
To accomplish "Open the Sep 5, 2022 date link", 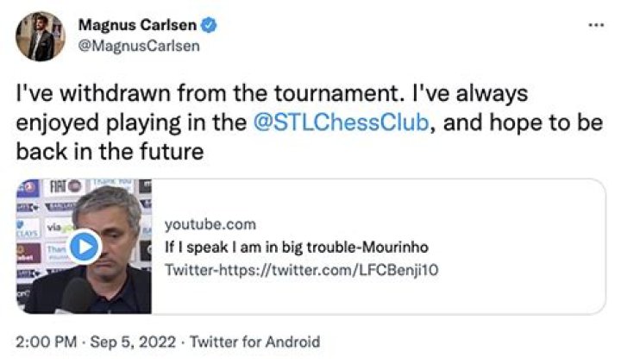I will coord(133,342).
